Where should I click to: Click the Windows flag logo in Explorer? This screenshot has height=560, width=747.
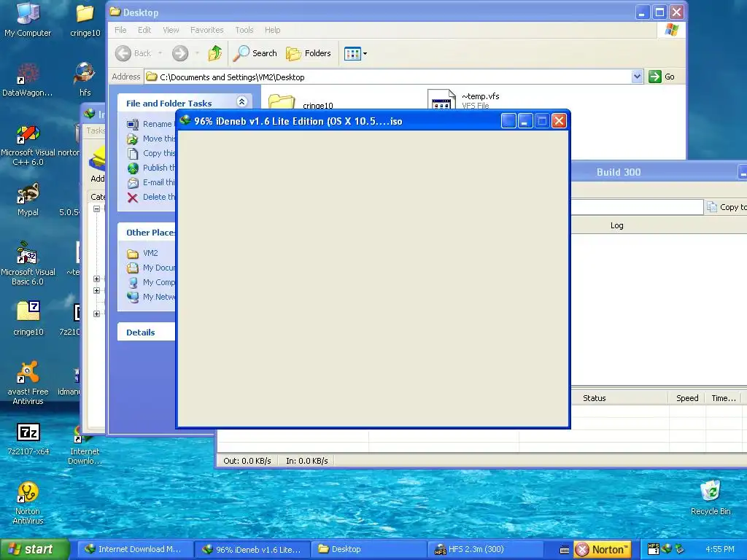(672, 30)
